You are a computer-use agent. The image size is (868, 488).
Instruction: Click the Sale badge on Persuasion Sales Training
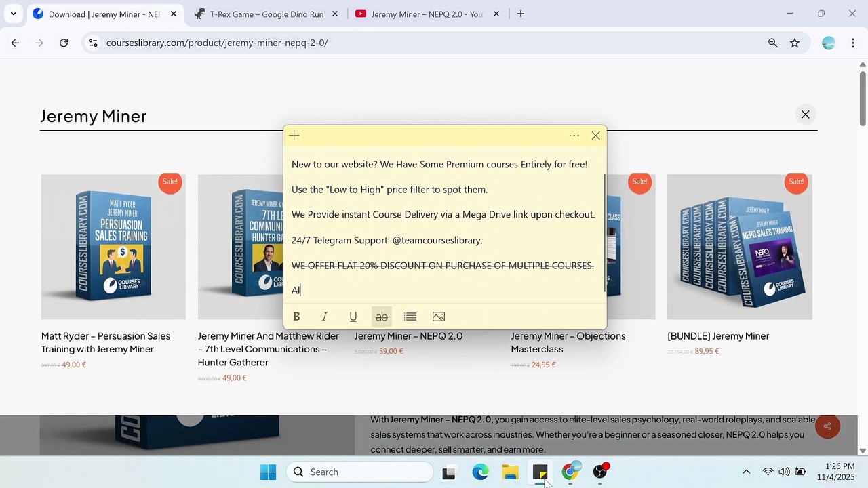[170, 182]
